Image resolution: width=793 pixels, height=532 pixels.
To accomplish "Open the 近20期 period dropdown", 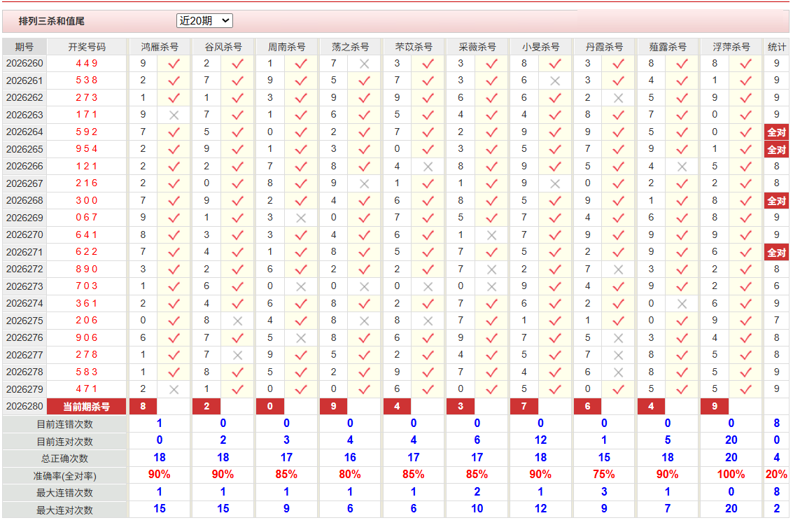I will click(x=204, y=21).
